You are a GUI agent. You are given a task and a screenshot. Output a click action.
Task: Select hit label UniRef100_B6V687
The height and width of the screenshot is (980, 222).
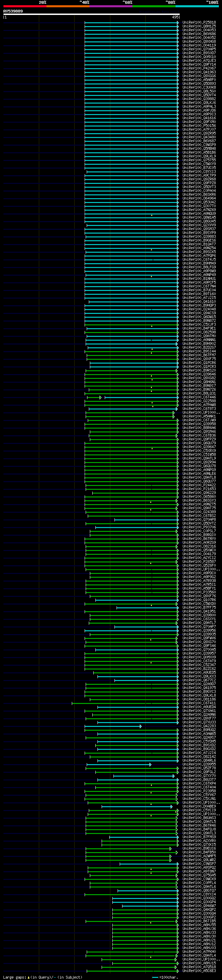(x=199, y=141)
